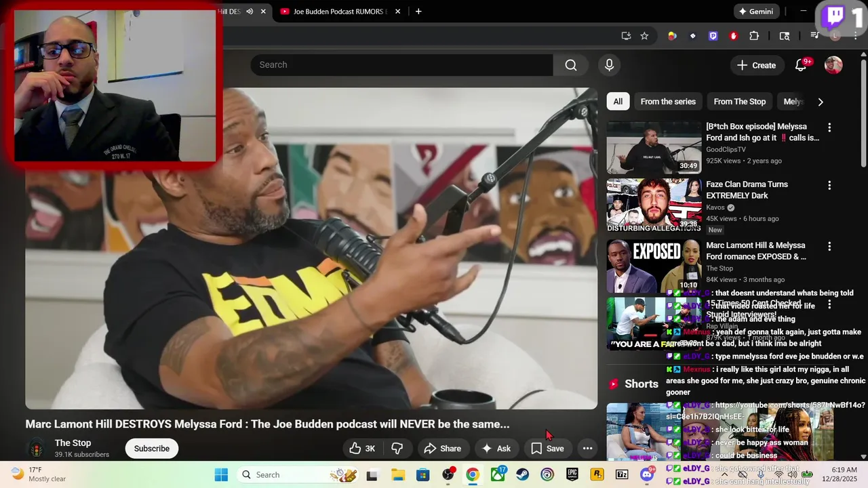Open Windows Start menu
This screenshot has height=488, width=868.
coord(221,474)
